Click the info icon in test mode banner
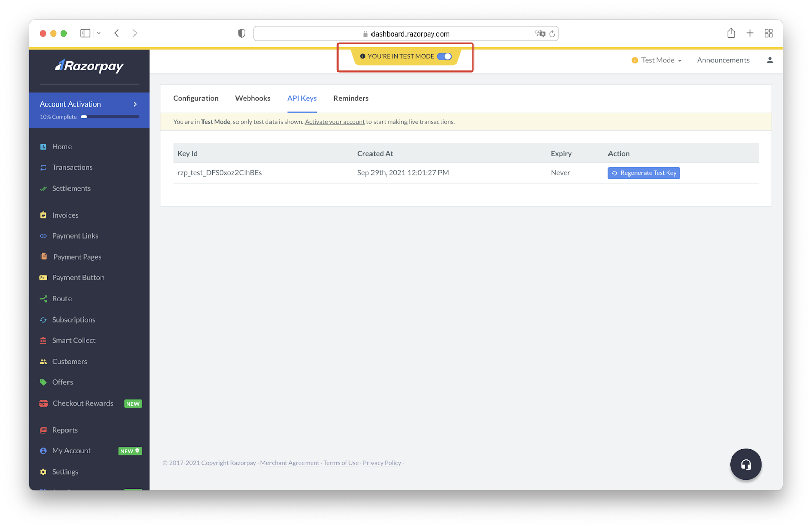This screenshot has height=529, width=812. [x=362, y=56]
